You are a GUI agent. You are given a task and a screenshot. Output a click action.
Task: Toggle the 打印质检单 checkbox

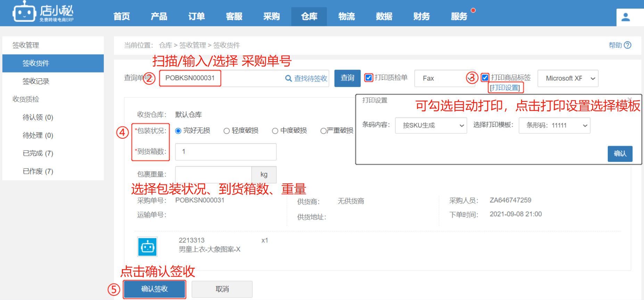(369, 78)
